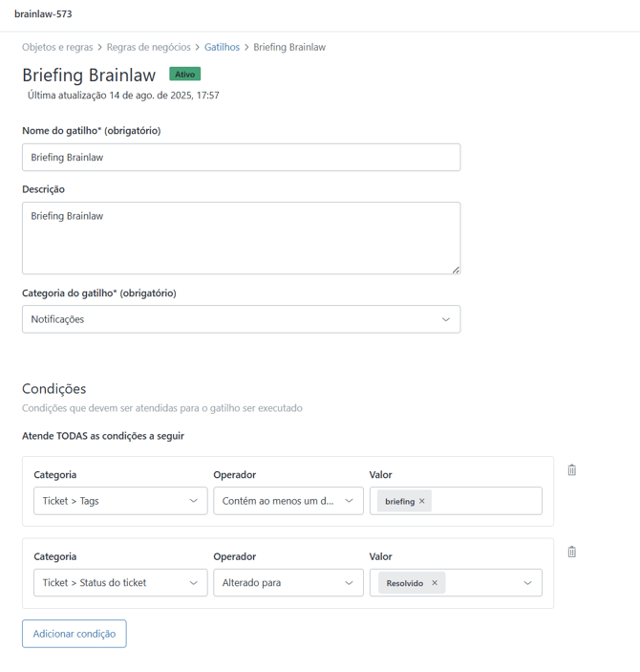Click the tags Valor input field
The width and height of the screenshot is (640, 672).
pos(485,501)
